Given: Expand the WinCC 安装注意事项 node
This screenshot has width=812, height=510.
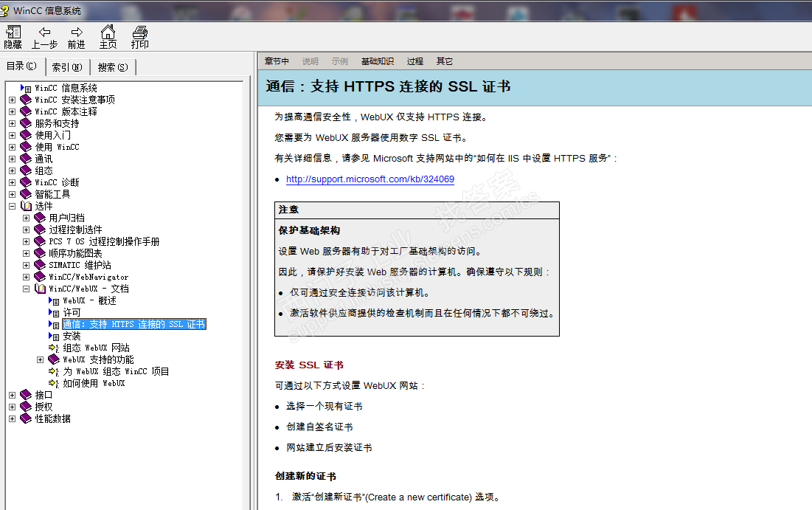Looking at the screenshot, I should click(13, 100).
